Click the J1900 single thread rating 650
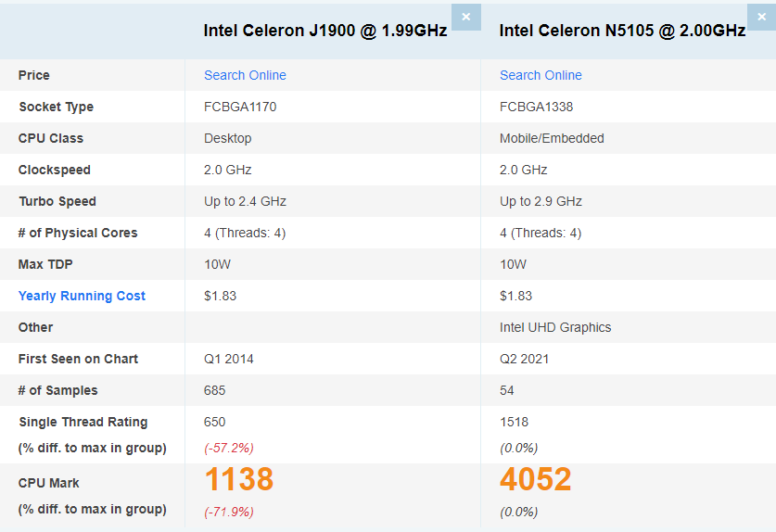 [x=215, y=422]
